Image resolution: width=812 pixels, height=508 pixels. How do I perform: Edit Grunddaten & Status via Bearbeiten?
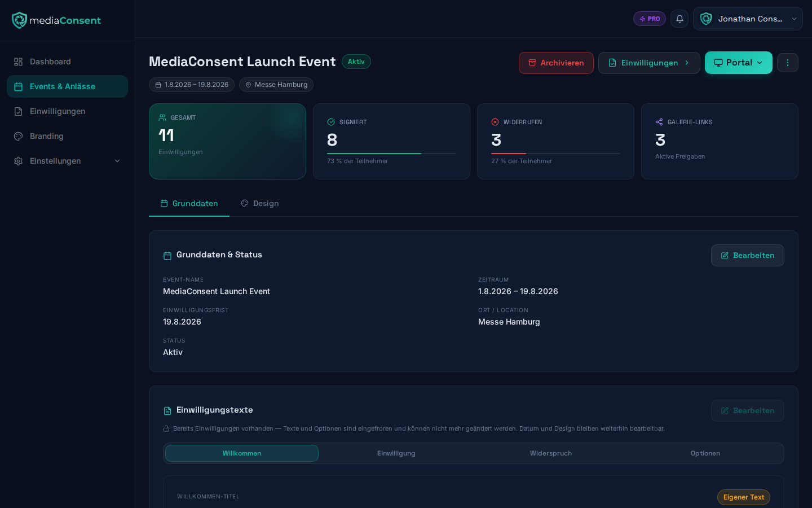[x=748, y=255]
